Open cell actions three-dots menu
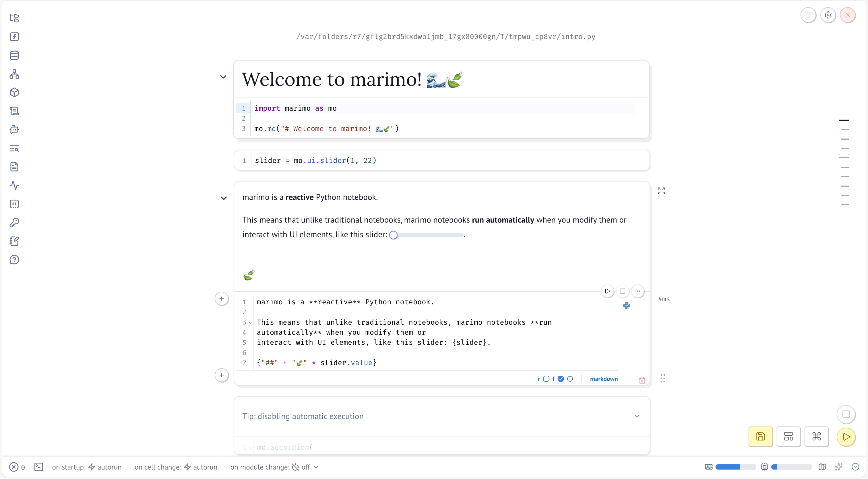 (638, 291)
